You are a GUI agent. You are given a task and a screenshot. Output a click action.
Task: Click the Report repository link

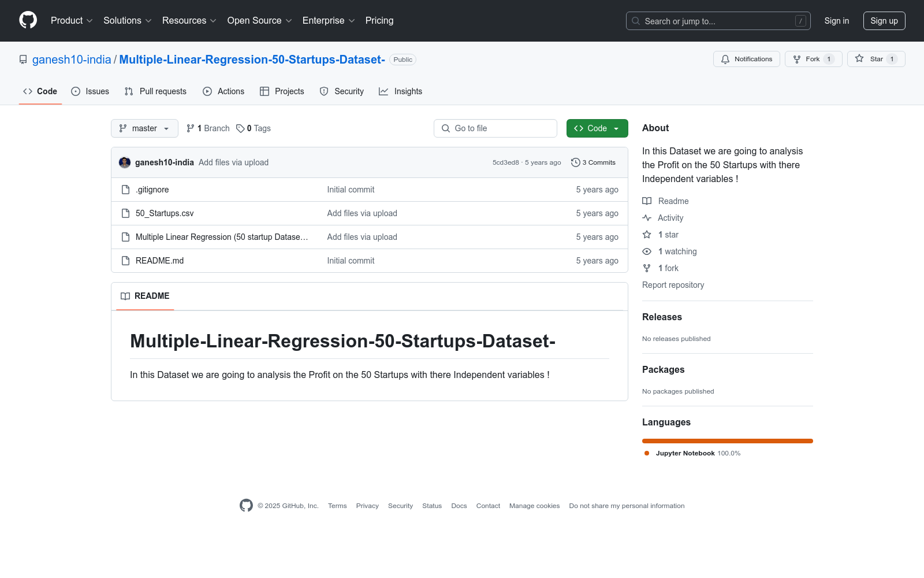point(673,285)
